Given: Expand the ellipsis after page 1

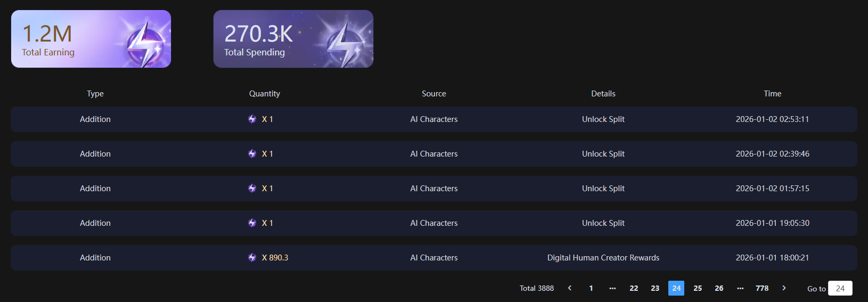Looking at the screenshot, I should coord(612,288).
